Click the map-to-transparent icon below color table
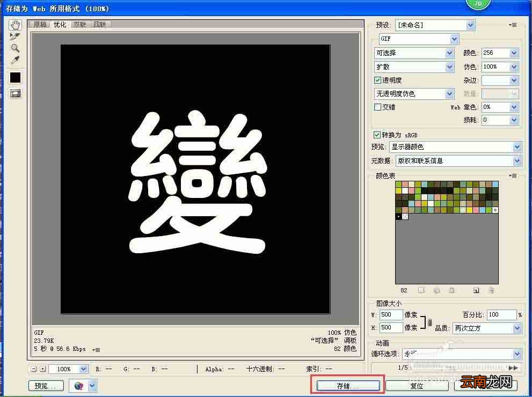532x397 pixels. tap(421, 290)
